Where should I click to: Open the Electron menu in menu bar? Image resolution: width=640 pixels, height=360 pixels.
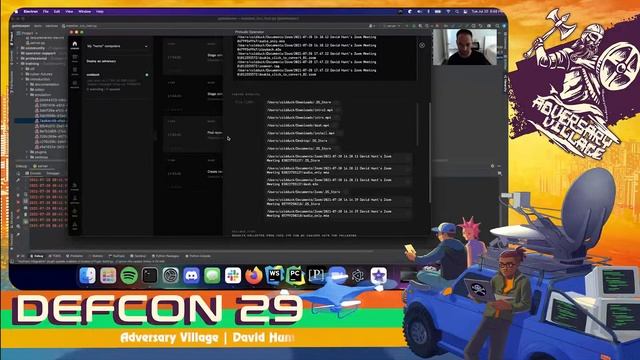click(31, 11)
